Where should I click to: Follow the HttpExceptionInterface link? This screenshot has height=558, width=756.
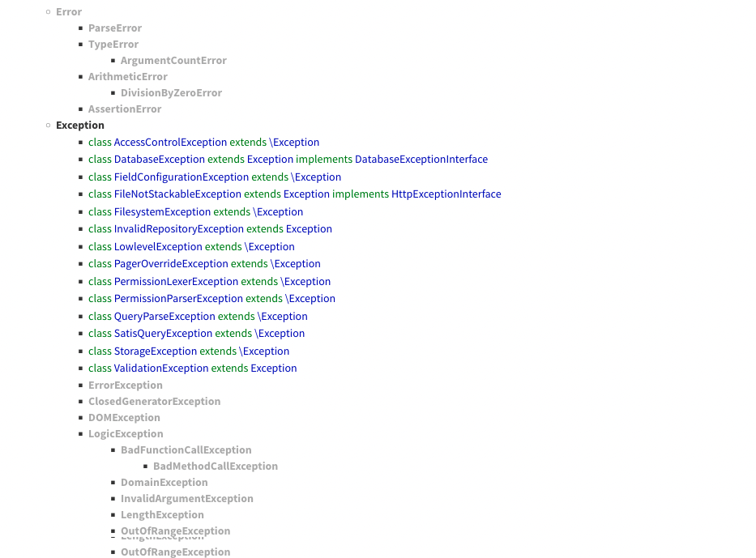(446, 194)
